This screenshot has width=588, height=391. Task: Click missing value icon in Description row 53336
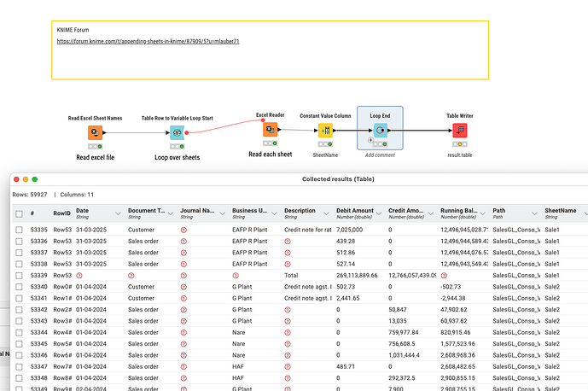click(288, 242)
